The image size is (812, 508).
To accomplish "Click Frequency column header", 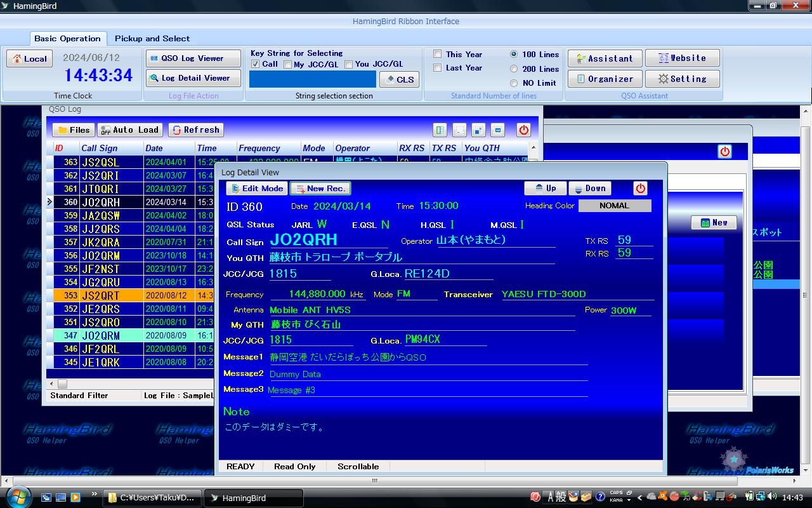I will pyautogui.click(x=268, y=148).
